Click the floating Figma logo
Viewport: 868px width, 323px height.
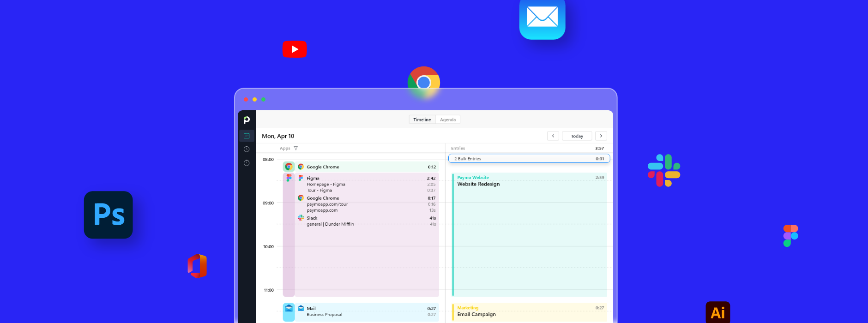[791, 236]
